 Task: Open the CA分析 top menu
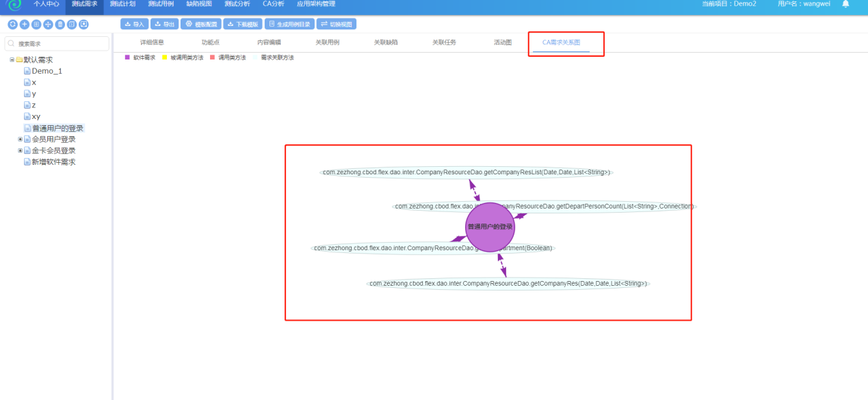[x=273, y=4]
